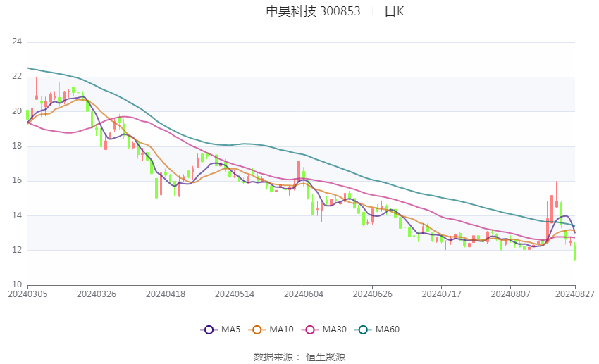The width and height of the screenshot is (599, 364).
Task: Click the 20240827 date axis label
Action: coord(575,294)
